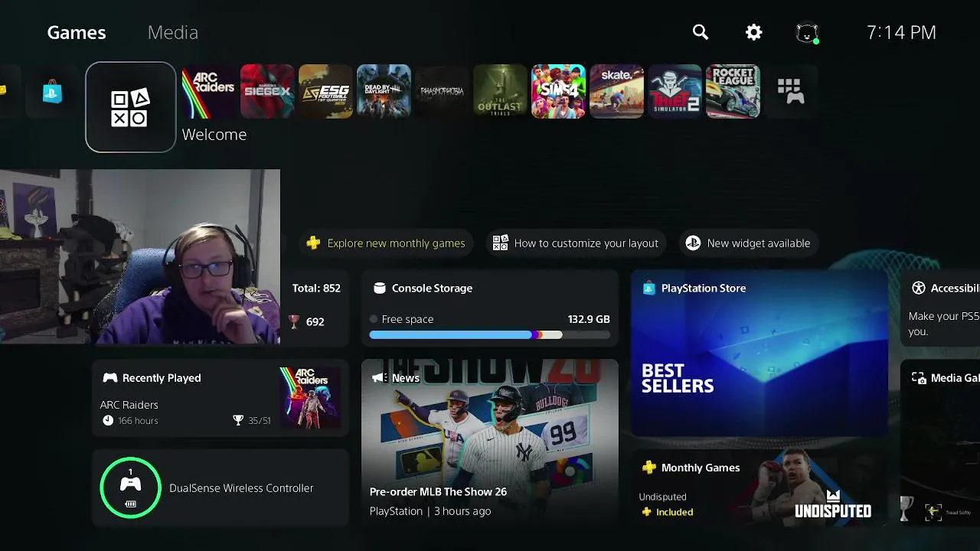
Task: Click the ARC Raiders recently played thumbnail
Action: click(x=309, y=397)
